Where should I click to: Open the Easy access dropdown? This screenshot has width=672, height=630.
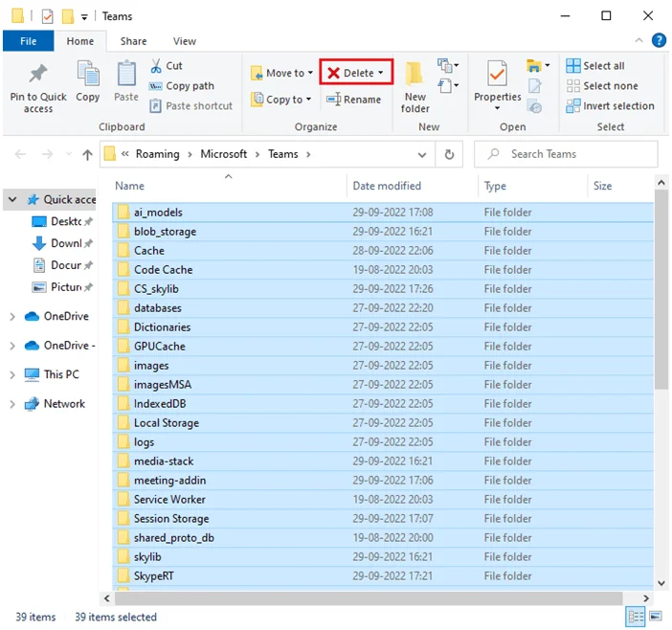(448, 85)
